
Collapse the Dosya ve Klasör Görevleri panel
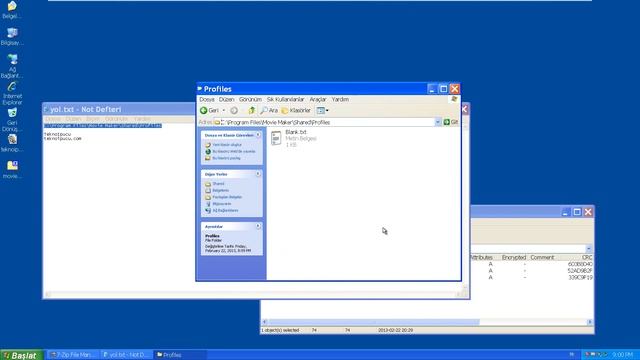point(258,135)
